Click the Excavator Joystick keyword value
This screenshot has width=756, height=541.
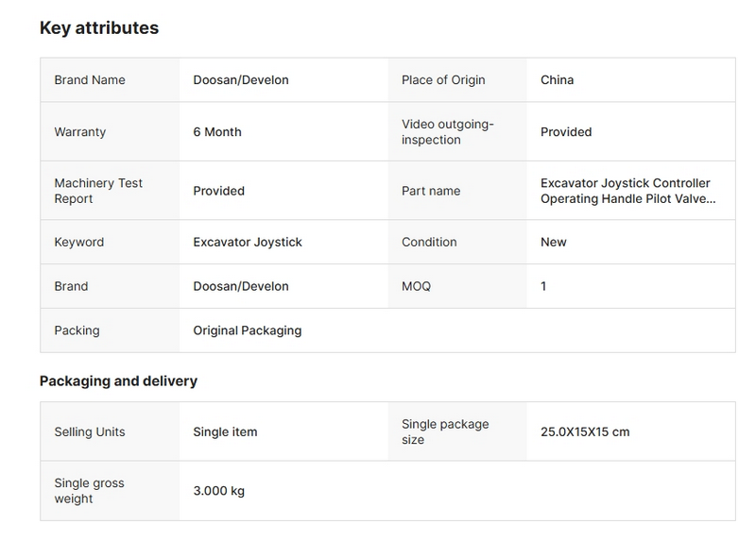pyautogui.click(x=248, y=243)
